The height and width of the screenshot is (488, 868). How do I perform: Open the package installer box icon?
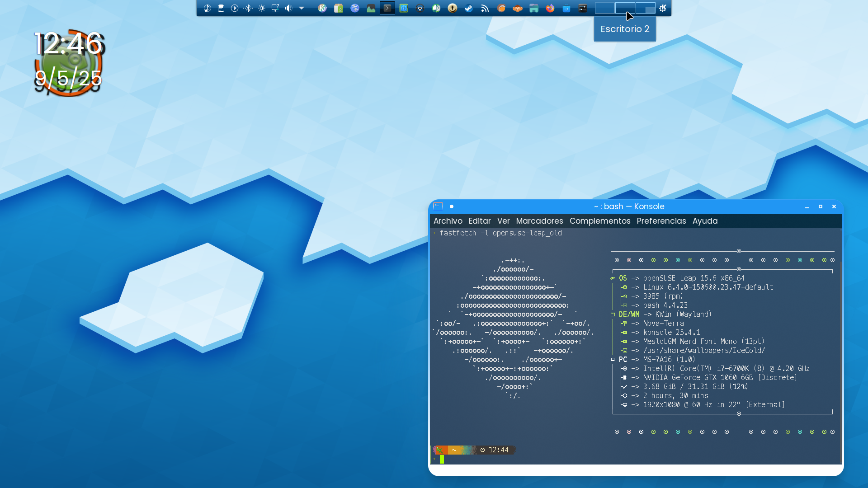339,8
